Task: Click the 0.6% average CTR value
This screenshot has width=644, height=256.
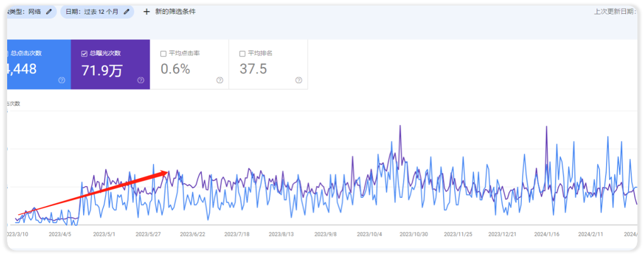Action: (x=175, y=69)
